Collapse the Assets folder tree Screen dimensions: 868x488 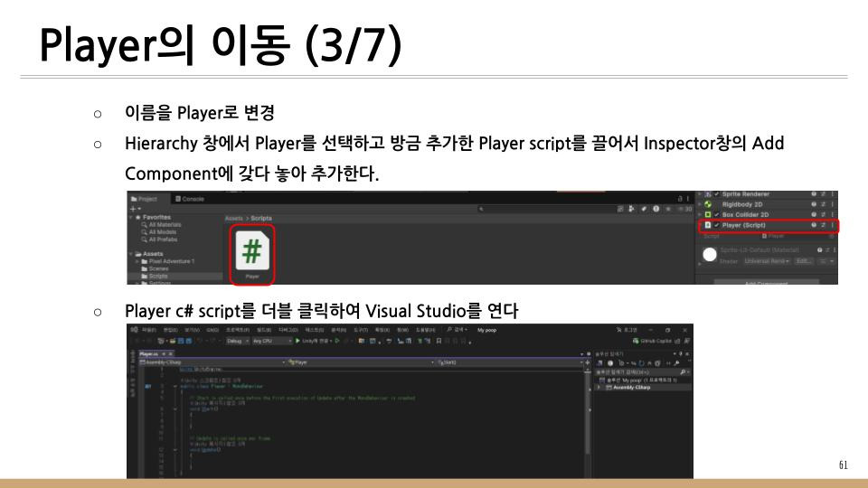point(131,254)
